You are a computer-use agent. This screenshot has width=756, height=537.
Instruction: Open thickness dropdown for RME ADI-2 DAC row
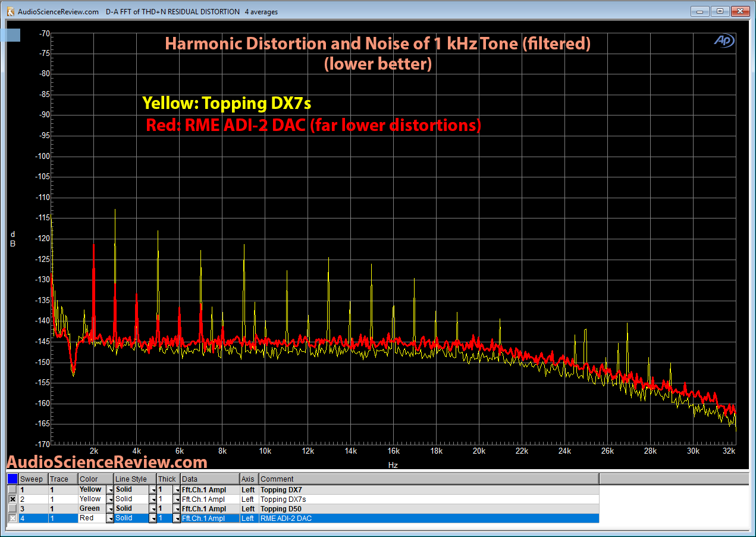(x=176, y=519)
